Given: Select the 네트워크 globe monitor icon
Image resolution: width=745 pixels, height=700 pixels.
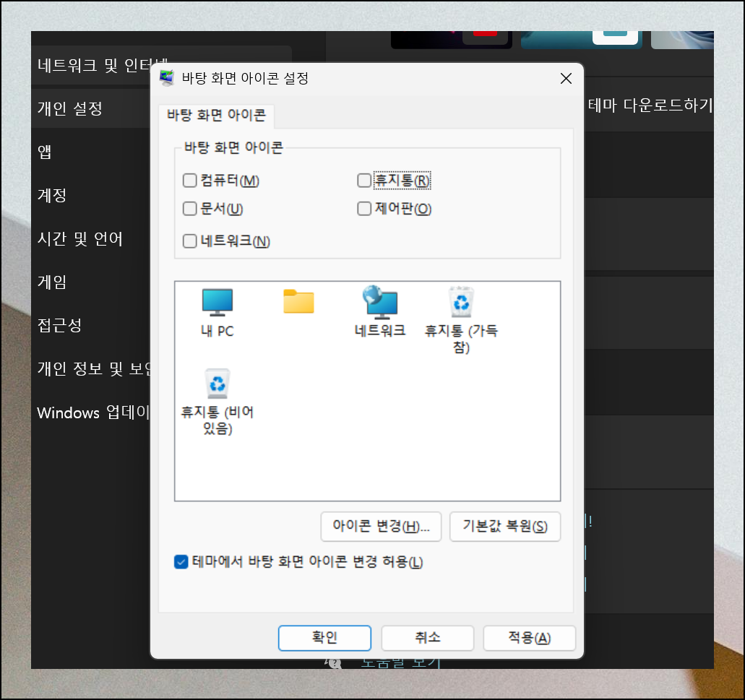Looking at the screenshot, I should [x=379, y=303].
